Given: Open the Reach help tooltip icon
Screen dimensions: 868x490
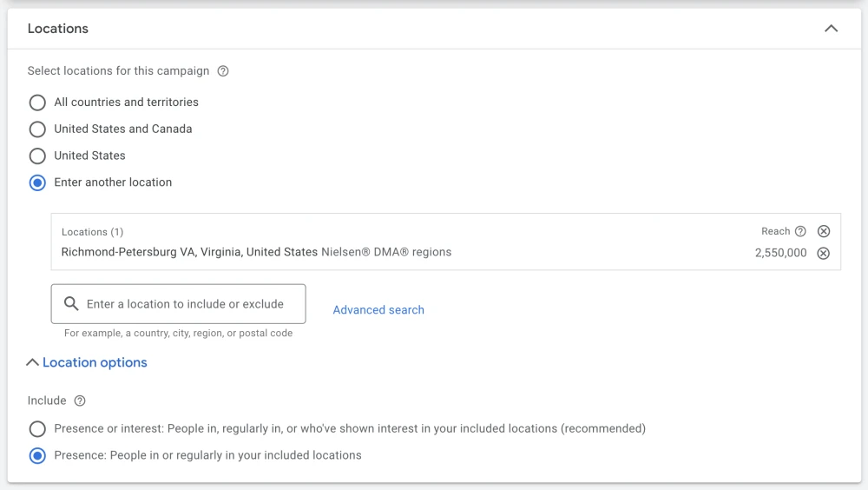Looking at the screenshot, I should tap(800, 231).
